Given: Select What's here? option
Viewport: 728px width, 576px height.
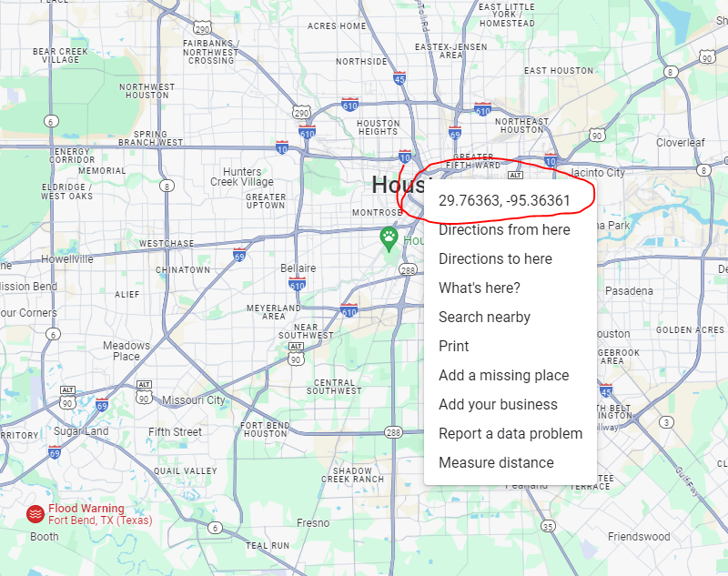Looking at the screenshot, I should pyautogui.click(x=480, y=288).
